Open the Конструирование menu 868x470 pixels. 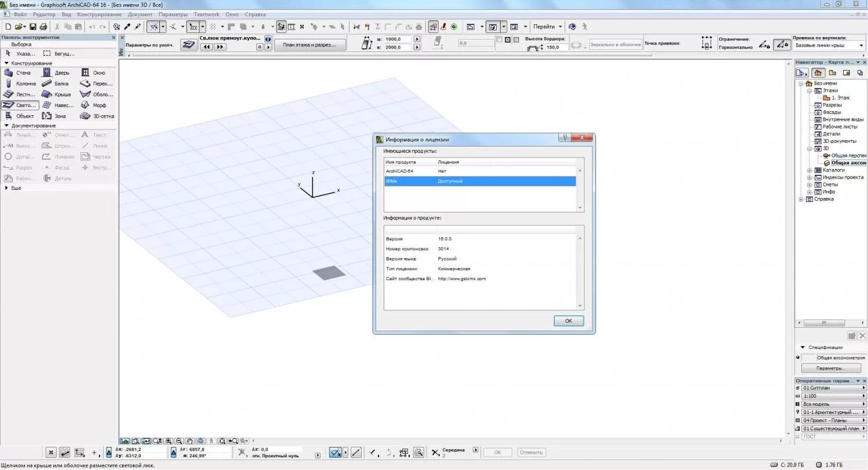[x=100, y=14]
